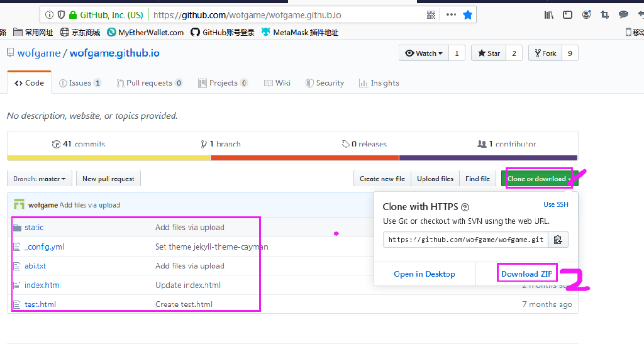Image resolution: width=644 pixels, height=349 pixels.
Task: Open 京东商城 bookmark
Action: click(80, 33)
